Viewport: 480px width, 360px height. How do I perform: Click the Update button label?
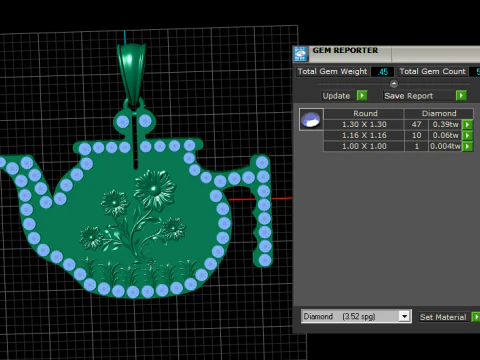coord(336,96)
